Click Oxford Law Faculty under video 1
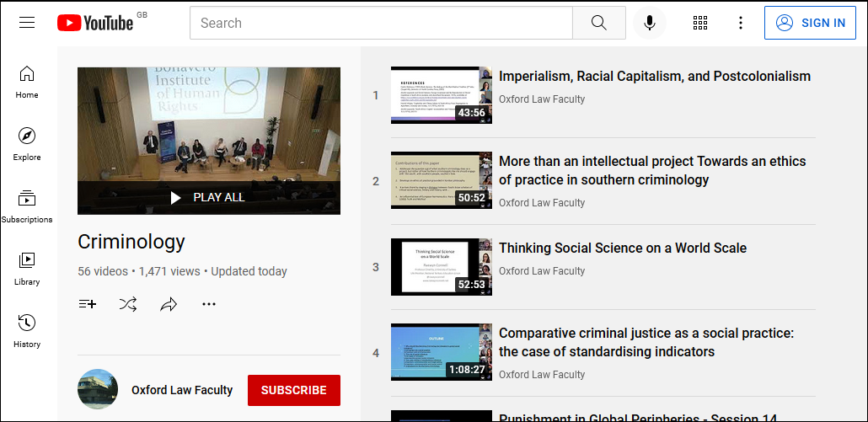Viewport: 868px width, 422px height. click(542, 99)
